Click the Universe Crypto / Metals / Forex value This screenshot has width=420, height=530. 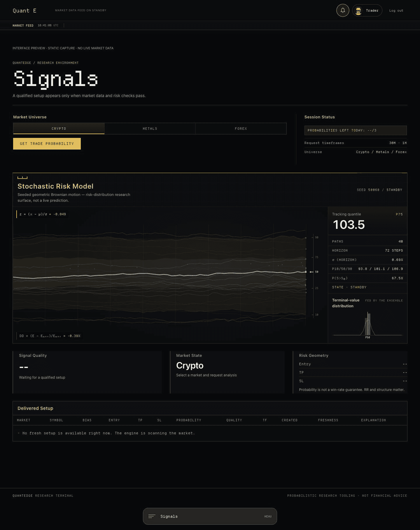tap(381, 152)
